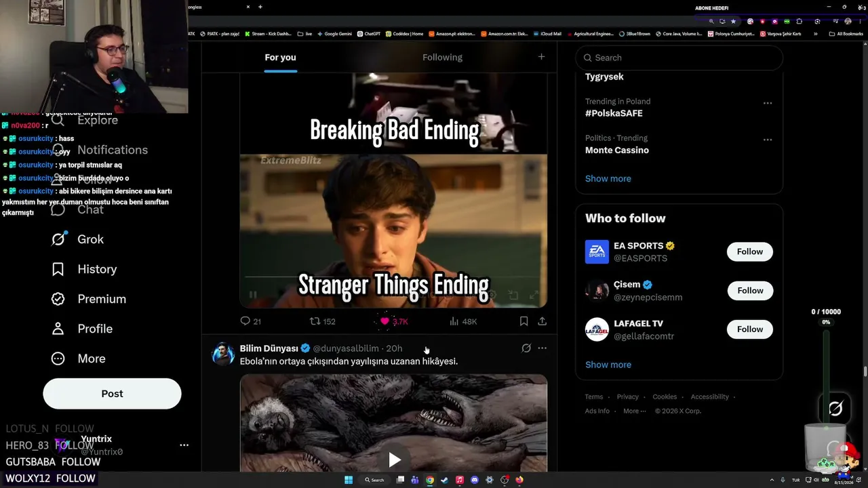Open the Codédex | Home bookmark

pos(404,33)
